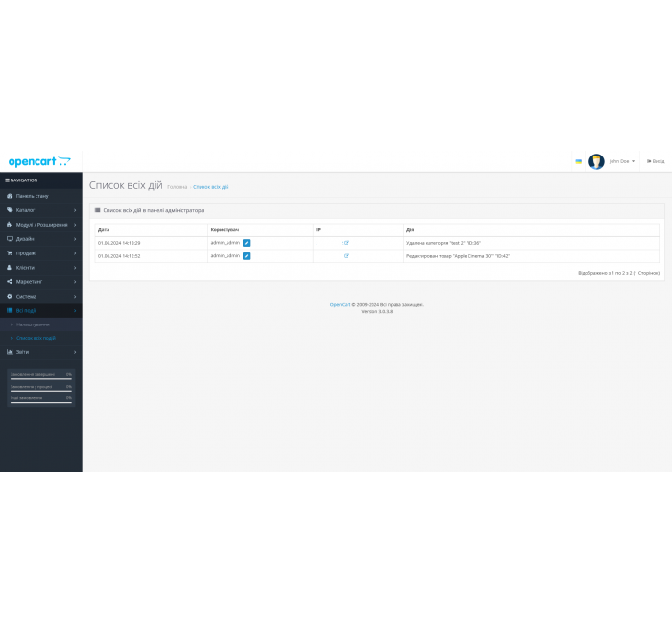Screen dimensions: 672x624
Task: Open IP external link in 14:12:52 row
Action: [x=347, y=256]
